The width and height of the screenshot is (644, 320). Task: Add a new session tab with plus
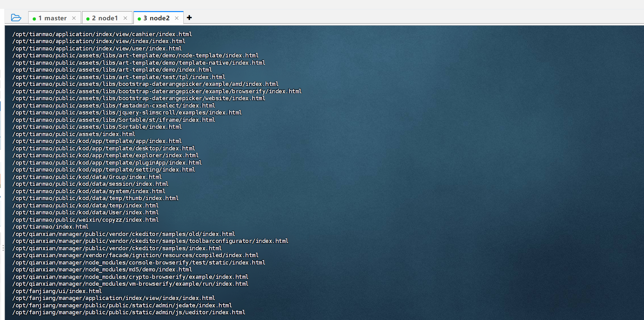(189, 17)
